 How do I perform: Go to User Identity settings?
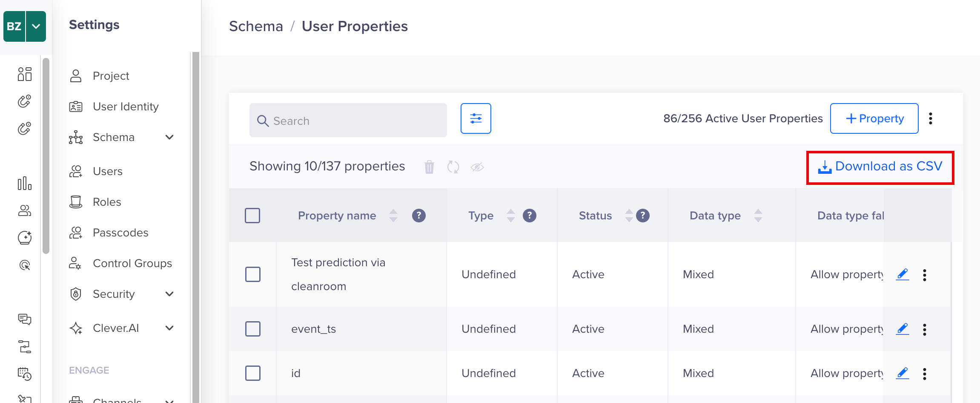114,107
